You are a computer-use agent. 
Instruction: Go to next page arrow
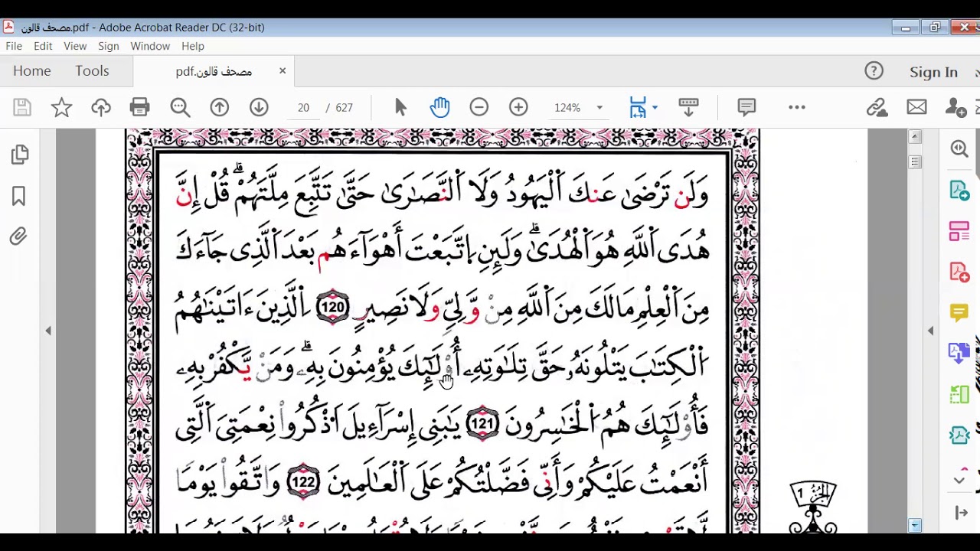(x=259, y=108)
